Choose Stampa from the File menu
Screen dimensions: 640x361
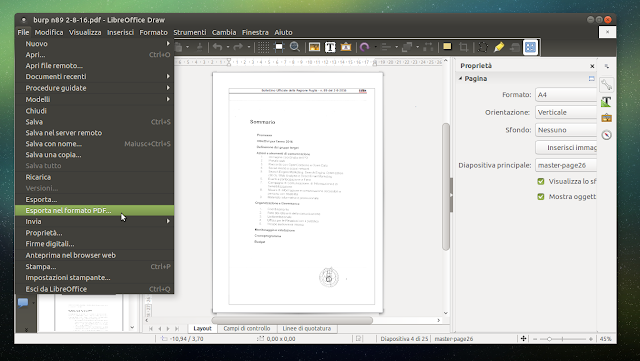click(95, 267)
